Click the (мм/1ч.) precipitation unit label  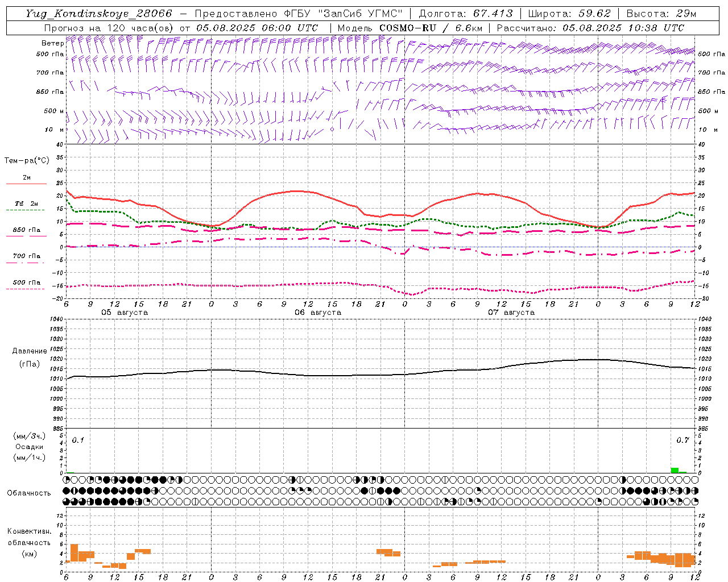tap(29, 458)
